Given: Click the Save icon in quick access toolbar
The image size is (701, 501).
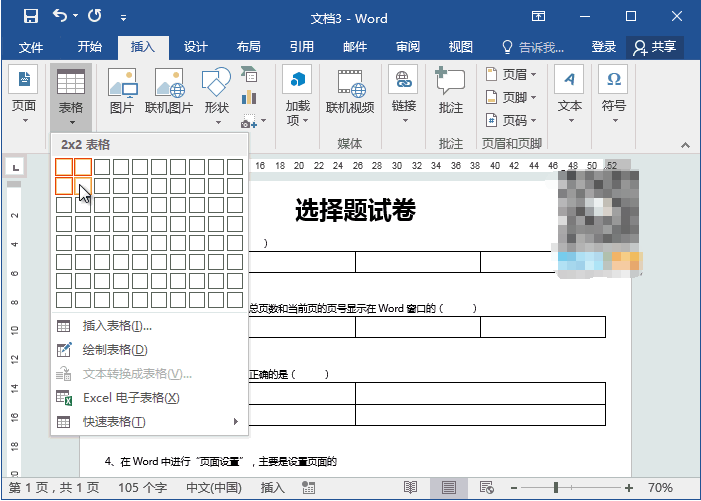Looking at the screenshot, I should [x=31, y=16].
